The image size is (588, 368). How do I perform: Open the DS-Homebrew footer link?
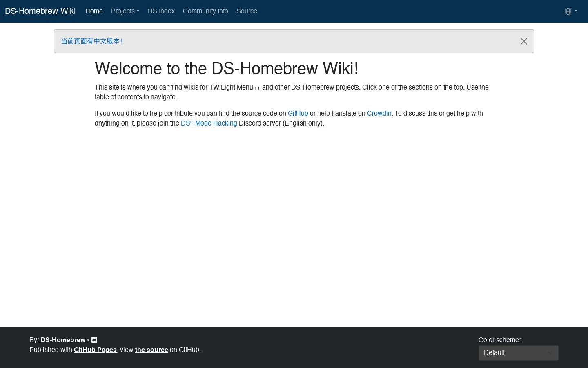tap(63, 340)
